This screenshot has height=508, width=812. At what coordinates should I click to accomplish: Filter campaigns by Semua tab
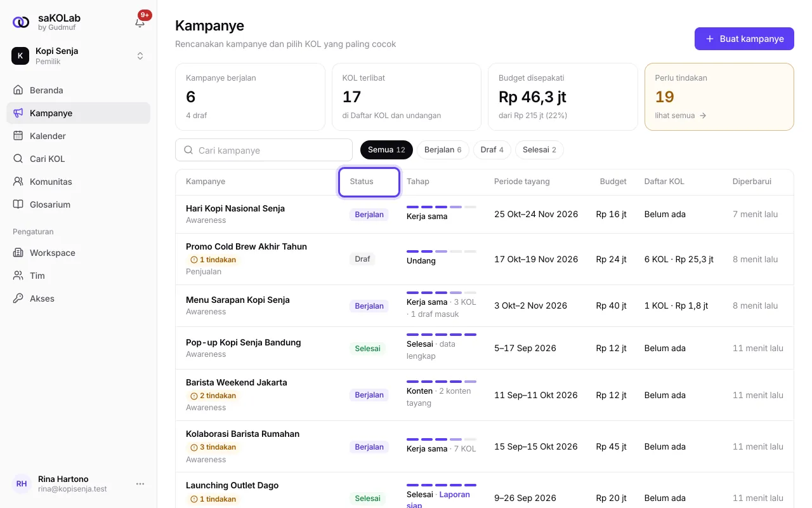tap(386, 150)
